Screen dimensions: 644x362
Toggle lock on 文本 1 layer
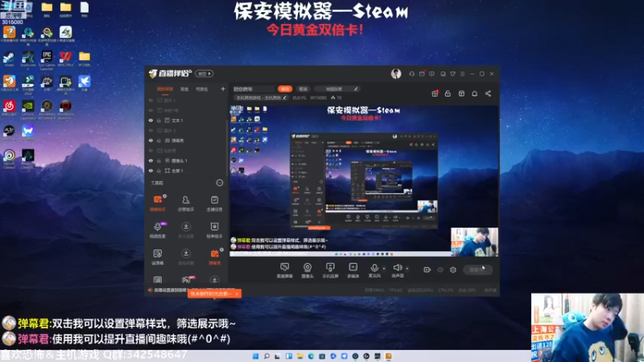click(159, 121)
